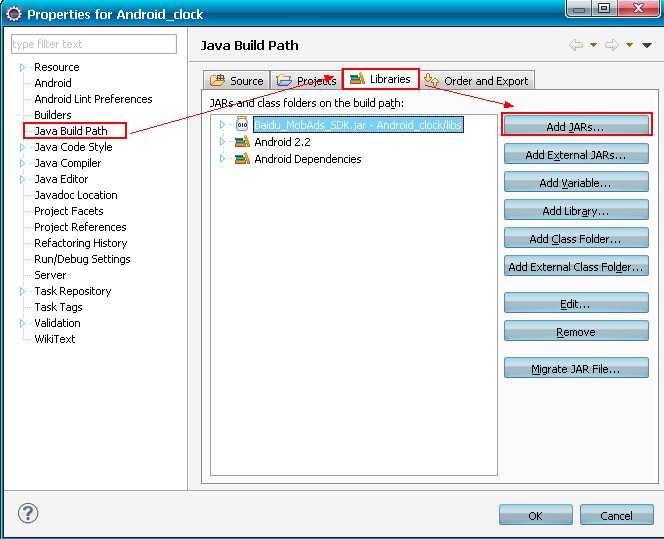The width and height of the screenshot is (664, 539).
Task: Open the Validation page
Action: 57,323
